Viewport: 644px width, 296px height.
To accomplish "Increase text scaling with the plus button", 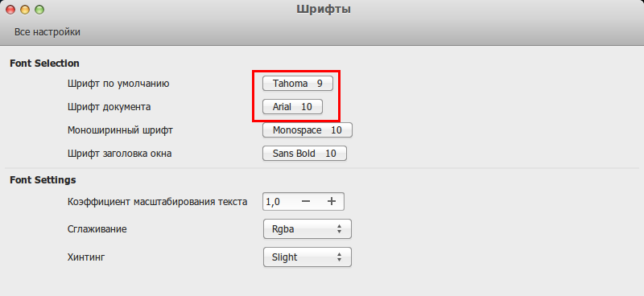I will (x=332, y=202).
